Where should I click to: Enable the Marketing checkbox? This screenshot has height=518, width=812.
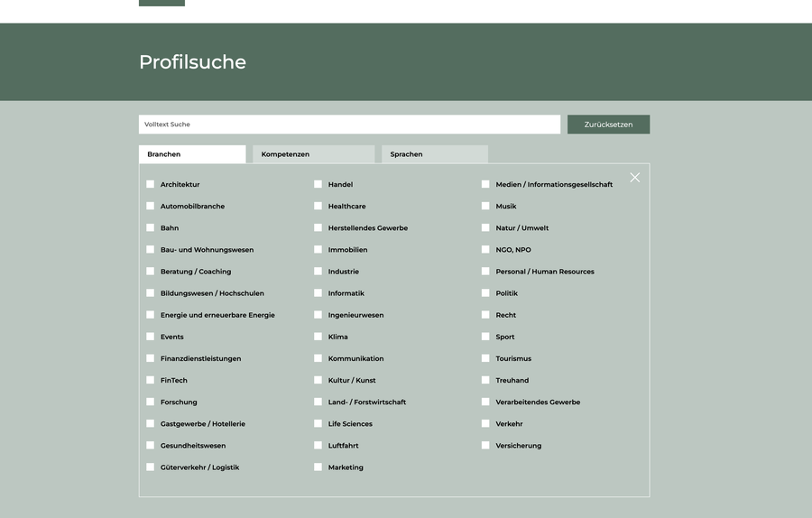click(318, 467)
